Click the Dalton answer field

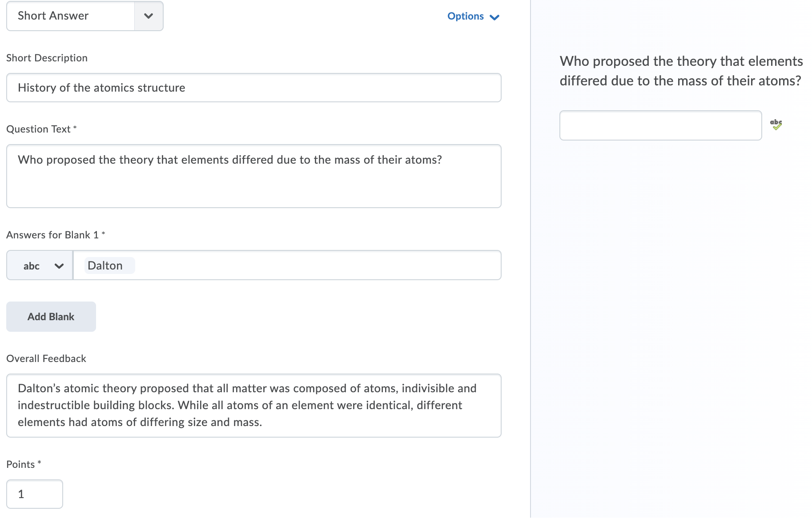coord(287,266)
